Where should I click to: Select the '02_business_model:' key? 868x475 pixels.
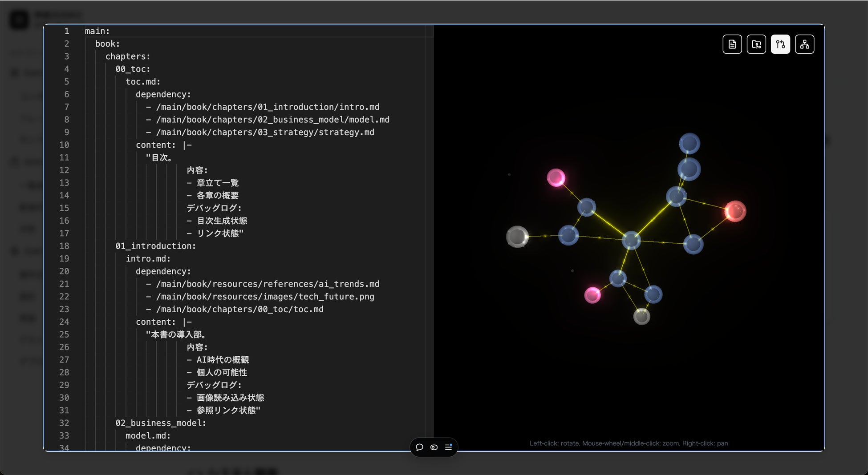coord(161,423)
